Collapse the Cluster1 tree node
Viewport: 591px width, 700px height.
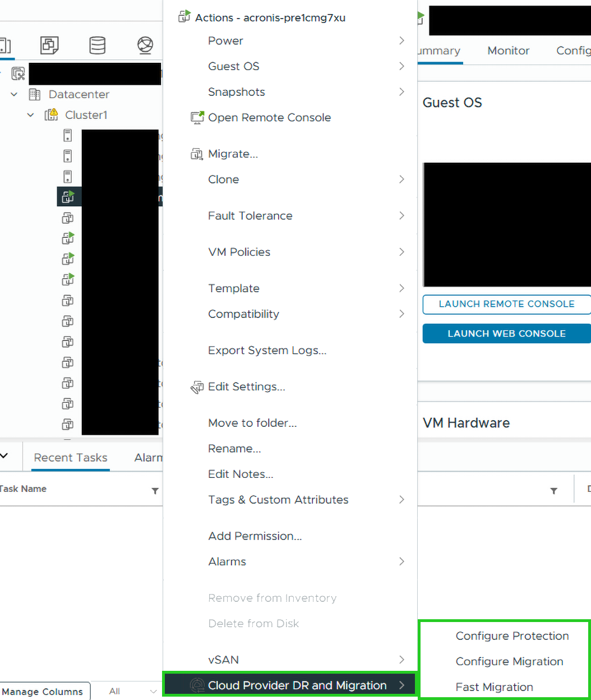pos(31,115)
